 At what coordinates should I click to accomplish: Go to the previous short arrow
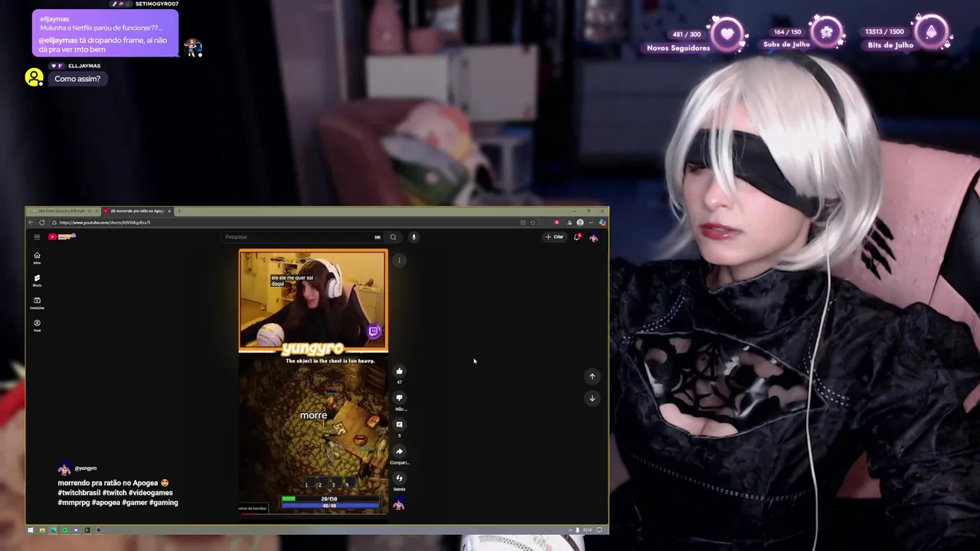tap(592, 376)
